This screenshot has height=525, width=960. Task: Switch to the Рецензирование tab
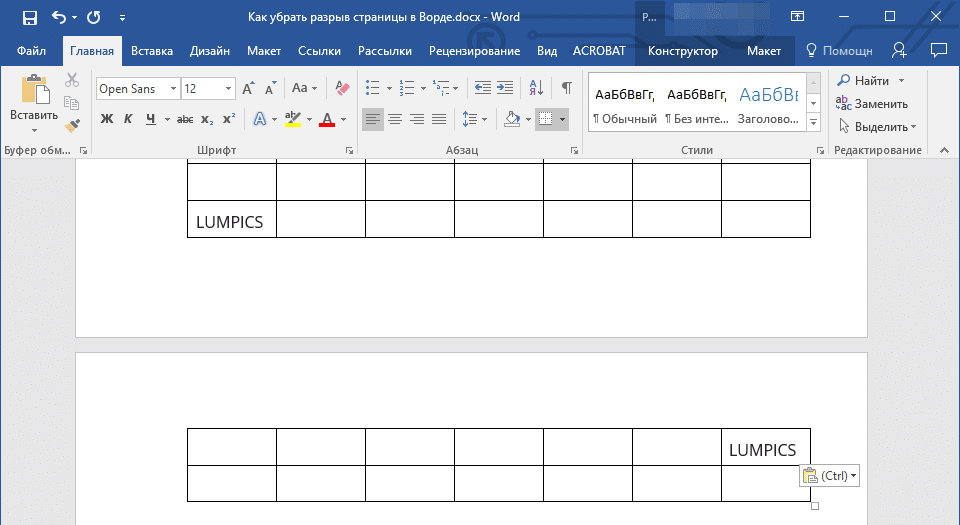(x=474, y=51)
